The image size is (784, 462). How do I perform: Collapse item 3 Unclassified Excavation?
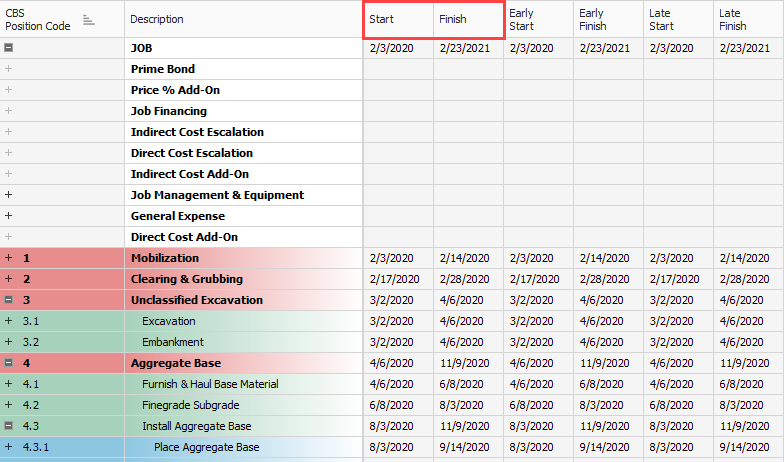9,300
